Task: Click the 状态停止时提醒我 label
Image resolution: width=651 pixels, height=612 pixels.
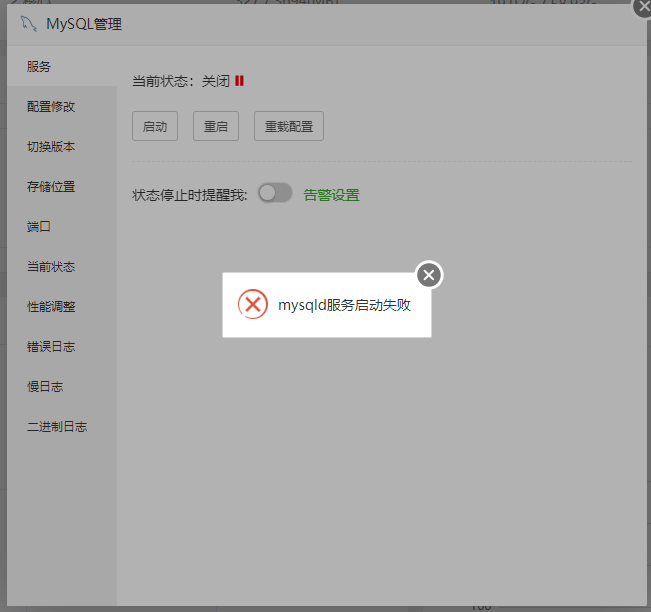Action: point(190,195)
